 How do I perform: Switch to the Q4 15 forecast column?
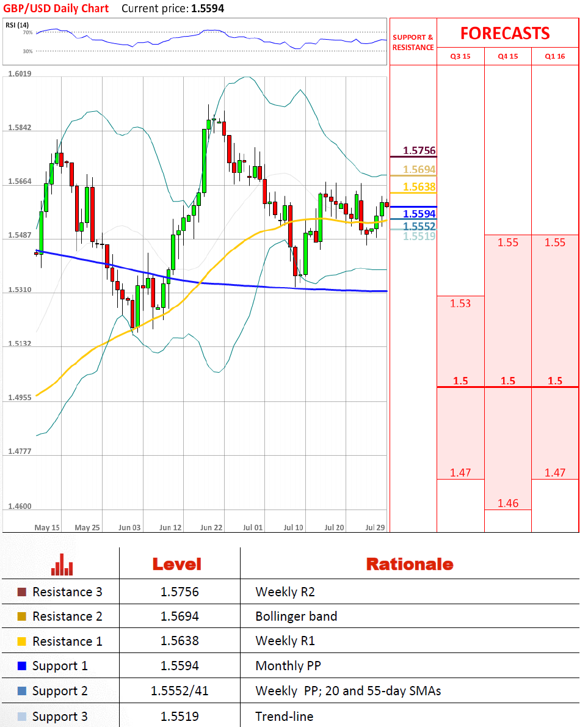(x=507, y=56)
